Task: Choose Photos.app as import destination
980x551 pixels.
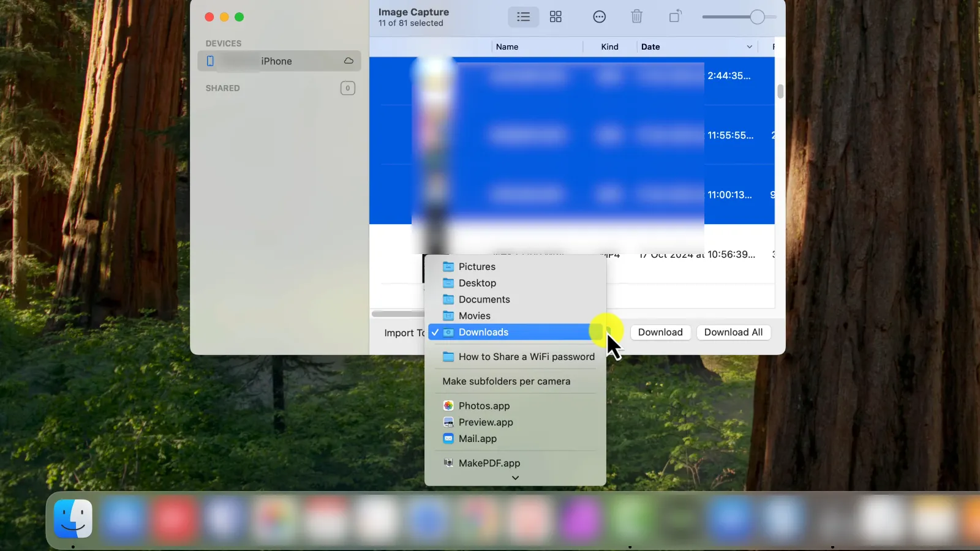Action: pyautogui.click(x=484, y=406)
